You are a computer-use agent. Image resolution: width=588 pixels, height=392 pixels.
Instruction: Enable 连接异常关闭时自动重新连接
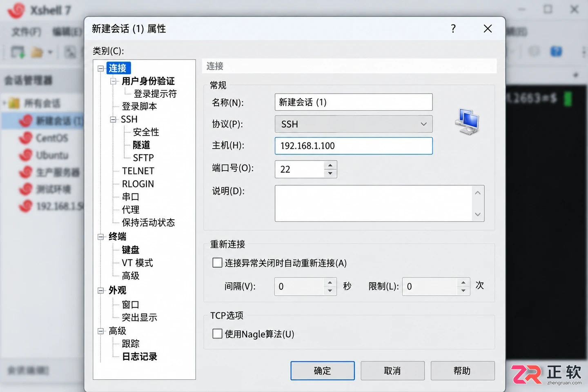[217, 263]
